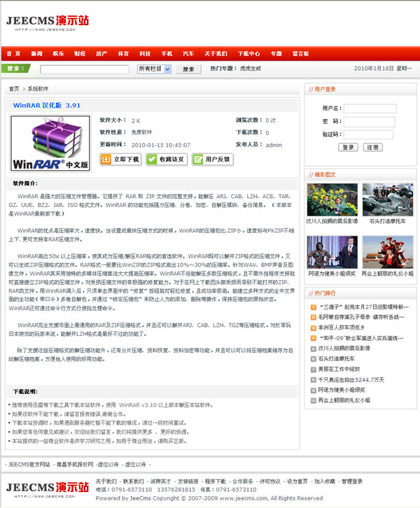Click the 收藏该页 bookmark button

(x=167, y=159)
